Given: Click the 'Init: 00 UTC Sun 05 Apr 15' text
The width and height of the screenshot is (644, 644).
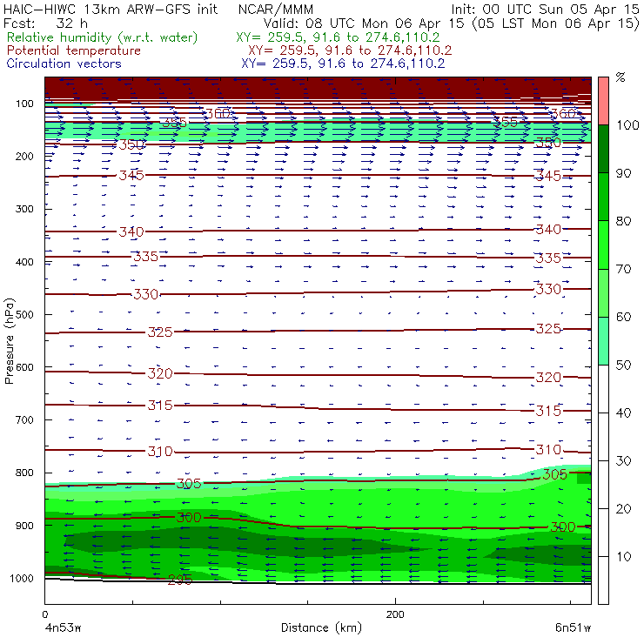Looking at the screenshot, I should (545, 9).
